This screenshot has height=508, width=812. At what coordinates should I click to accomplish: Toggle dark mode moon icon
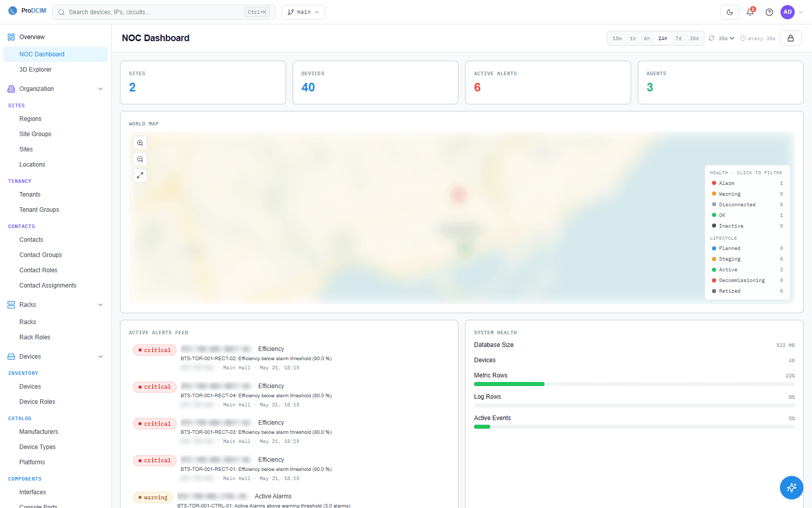tap(730, 12)
